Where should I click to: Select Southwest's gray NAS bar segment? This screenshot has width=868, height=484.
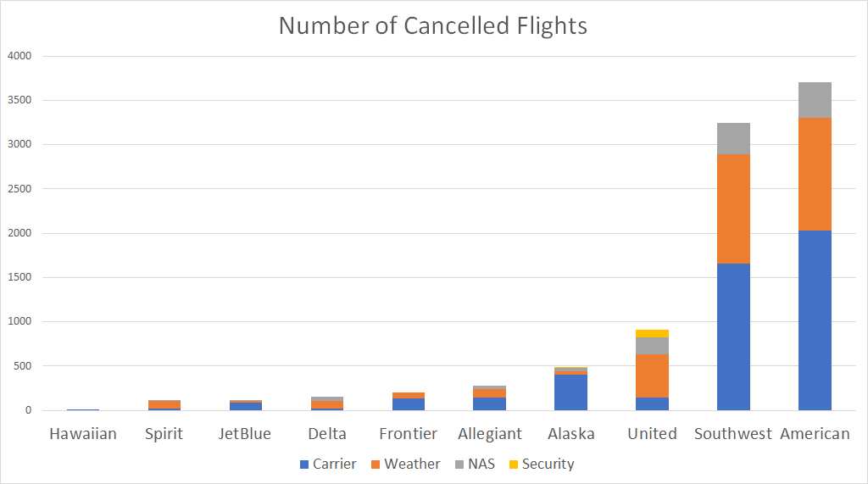(x=733, y=138)
